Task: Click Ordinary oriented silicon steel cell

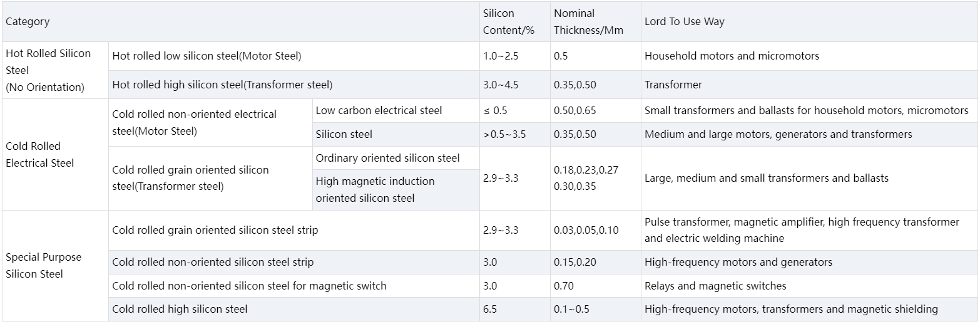Action: 387,158
